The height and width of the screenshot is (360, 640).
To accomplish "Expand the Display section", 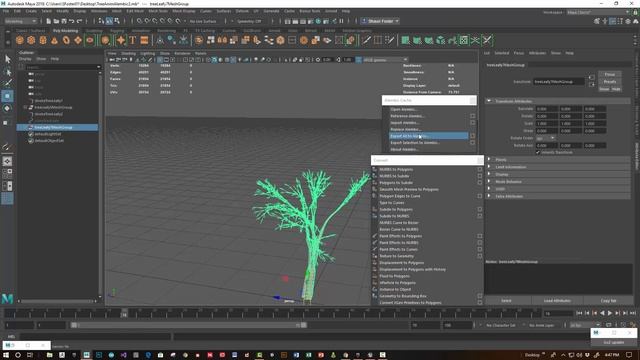I will pyautogui.click(x=489, y=174).
